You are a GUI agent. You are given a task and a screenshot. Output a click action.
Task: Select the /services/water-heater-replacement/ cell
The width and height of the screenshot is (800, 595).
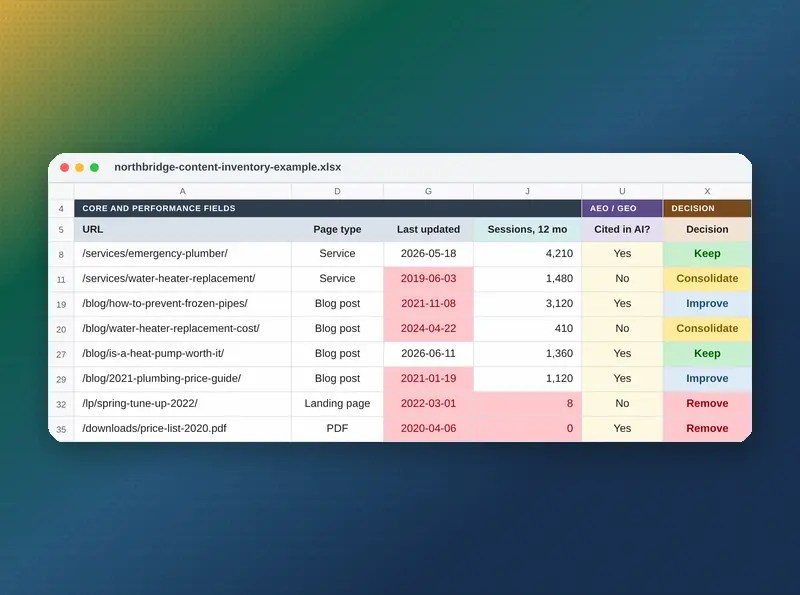[183, 279]
